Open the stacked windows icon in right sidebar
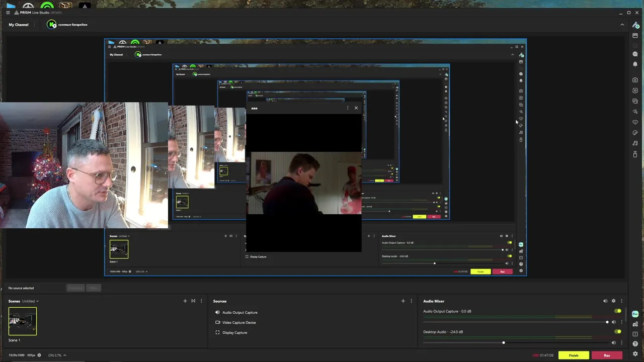The image size is (644, 362). [x=635, y=101]
